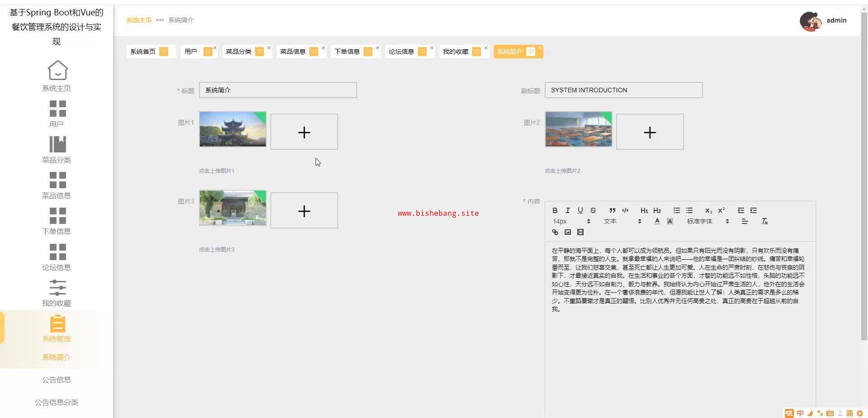868x418 pixels.
Task: Open the 标准字体 font family dropdown
Action: coord(708,221)
